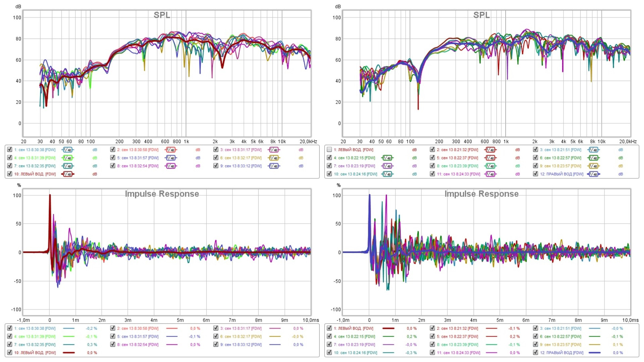The height and width of the screenshot is (362, 644).
Task: Click 1/48 smoothing icon for 10: сен 13 8:24:16
Action: pyautogui.click(x=387, y=174)
